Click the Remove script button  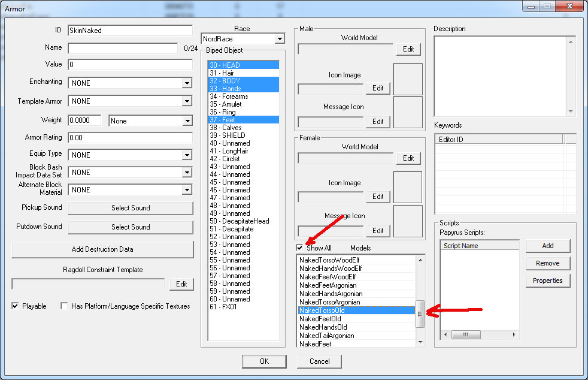[x=547, y=263]
